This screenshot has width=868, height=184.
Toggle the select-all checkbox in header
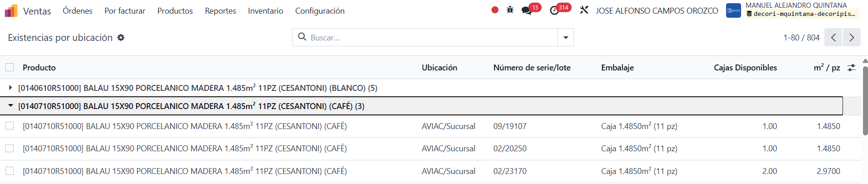tap(10, 67)
